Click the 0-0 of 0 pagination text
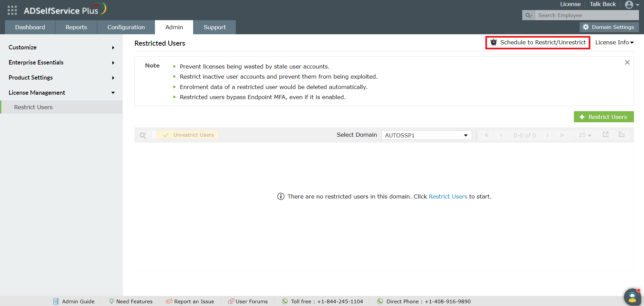644x306 pixels. click(525, 135)
